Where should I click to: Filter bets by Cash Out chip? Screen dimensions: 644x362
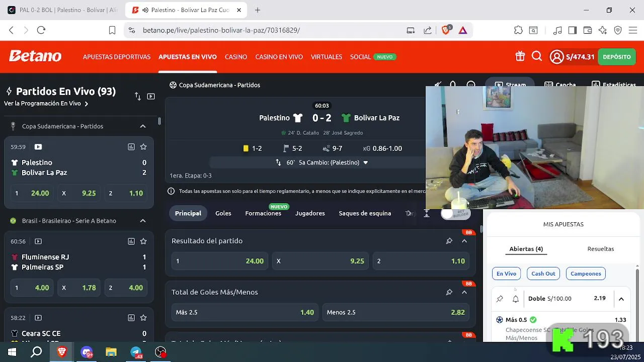(x=543, y=274)
